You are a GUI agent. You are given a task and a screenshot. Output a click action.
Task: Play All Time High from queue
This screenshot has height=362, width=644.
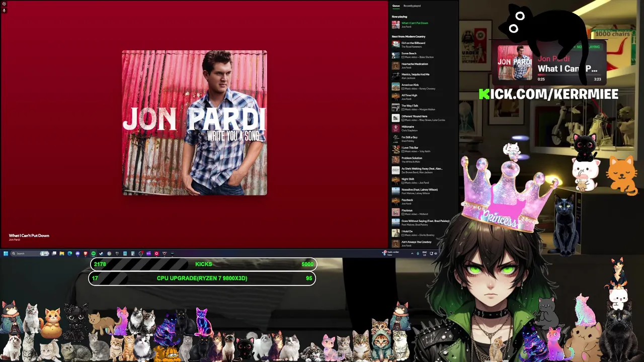[423, 97]
